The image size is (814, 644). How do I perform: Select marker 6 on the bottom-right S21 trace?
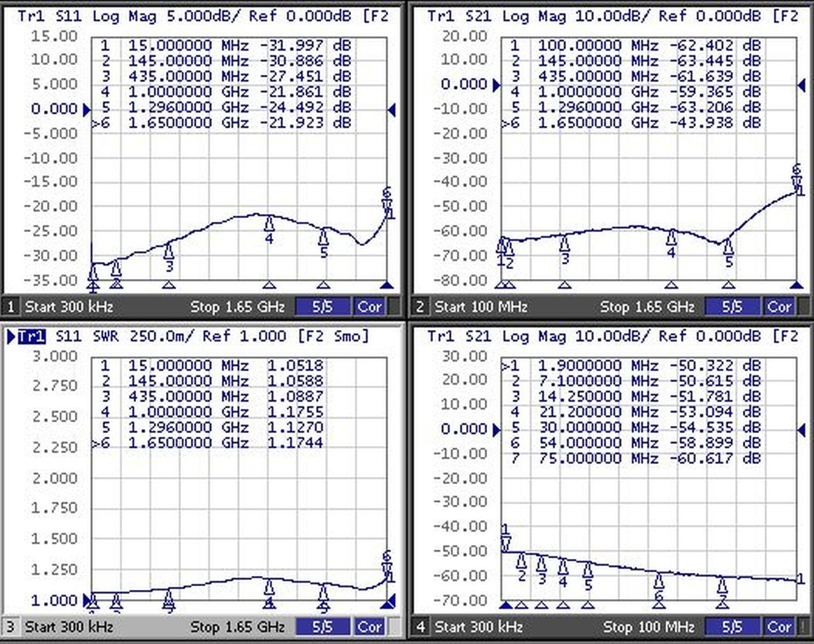pos(659,582)
